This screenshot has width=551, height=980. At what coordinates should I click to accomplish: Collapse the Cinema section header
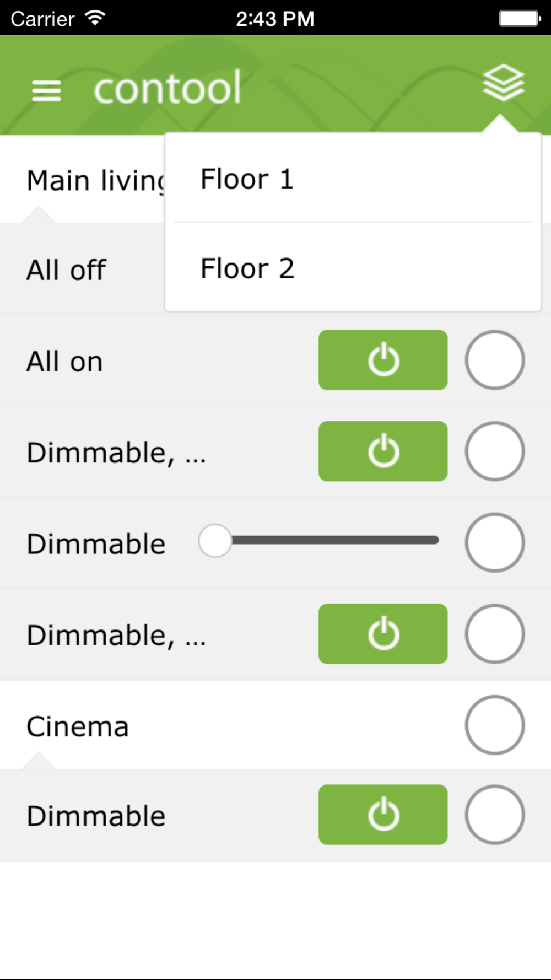click(78, 726)
